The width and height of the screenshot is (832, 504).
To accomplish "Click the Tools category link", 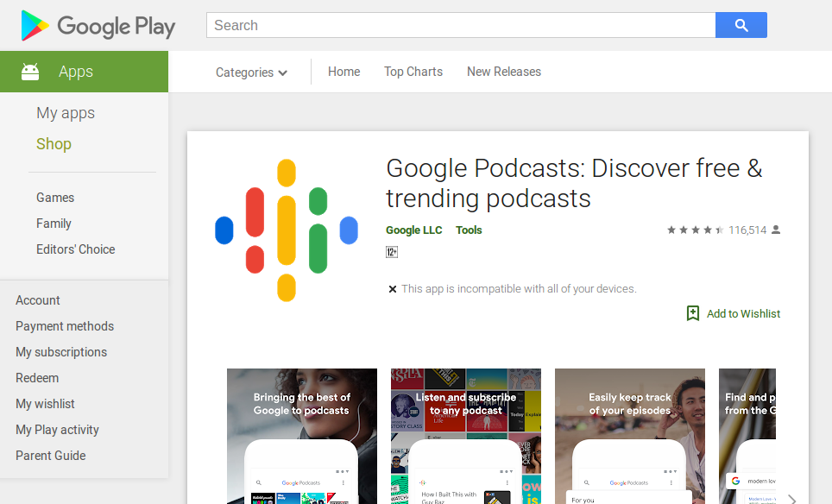I will [x=469, y=230].
